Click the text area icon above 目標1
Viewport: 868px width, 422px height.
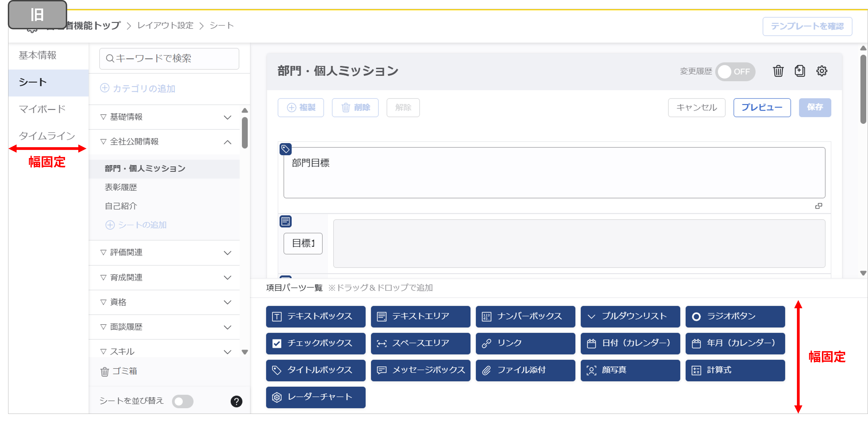coord(285,221)
